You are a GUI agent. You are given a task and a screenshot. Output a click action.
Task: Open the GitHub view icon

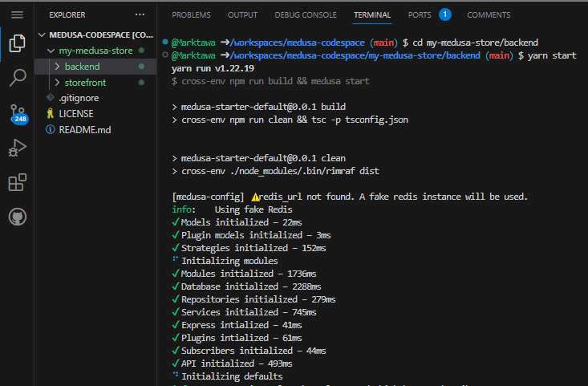18,217
